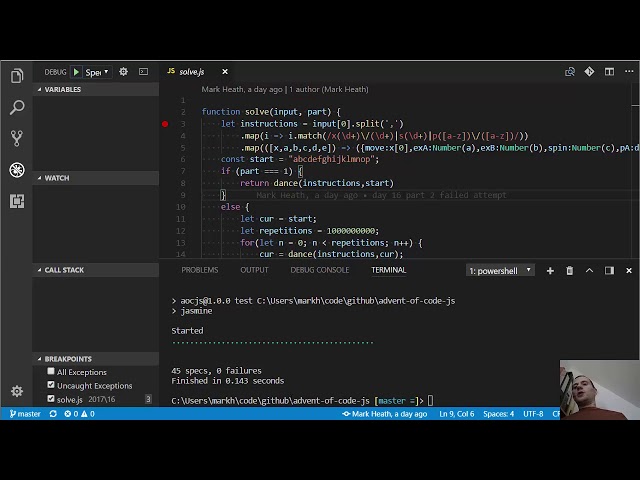Open errors count in status bar
640x480 pixels.
[71, 413]
